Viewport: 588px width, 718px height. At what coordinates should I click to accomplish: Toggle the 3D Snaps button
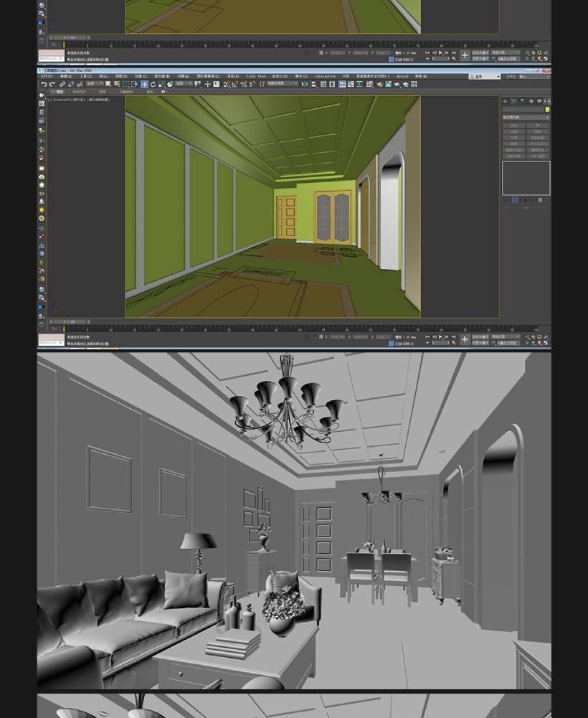click(x=226, y=84)
